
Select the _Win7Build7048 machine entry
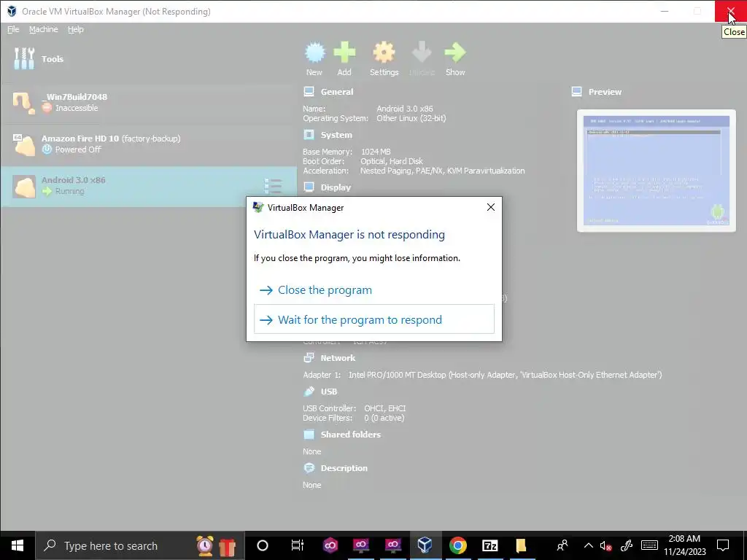tap(149, 102)
